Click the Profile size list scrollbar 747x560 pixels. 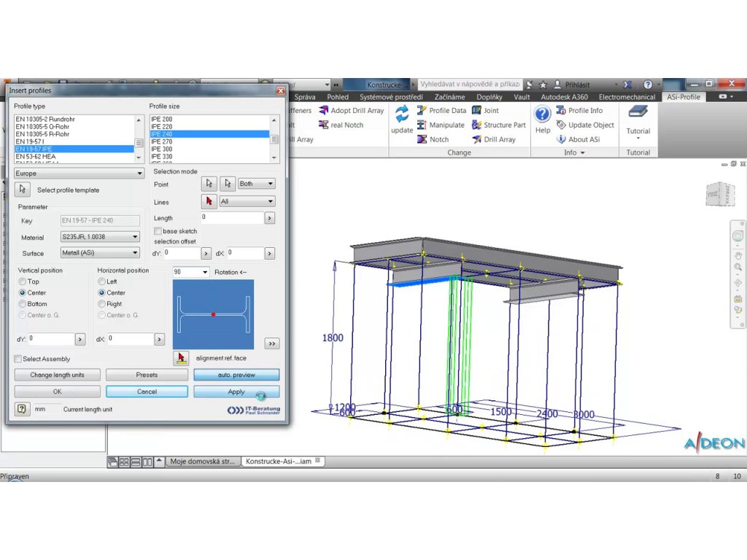click(274, 139)
